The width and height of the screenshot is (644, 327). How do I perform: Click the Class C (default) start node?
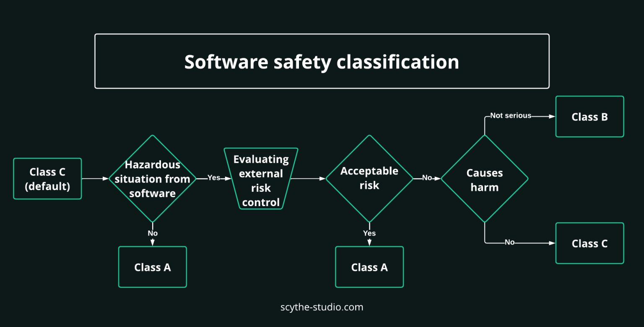(47, 178)
